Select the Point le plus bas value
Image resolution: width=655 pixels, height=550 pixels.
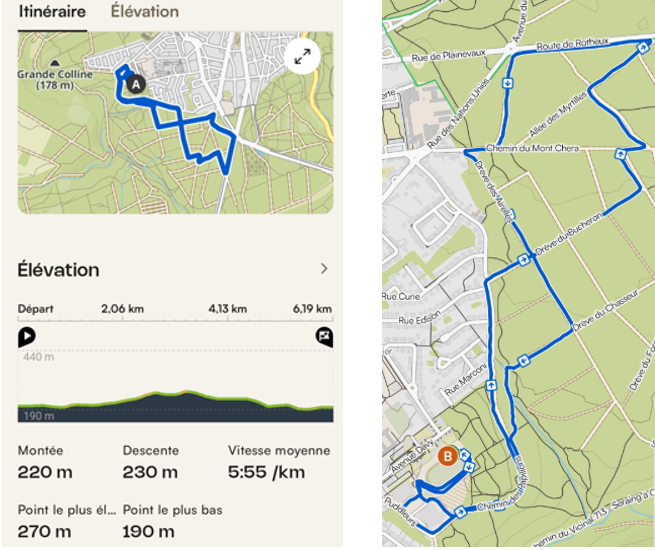click(x=150, y=531)
